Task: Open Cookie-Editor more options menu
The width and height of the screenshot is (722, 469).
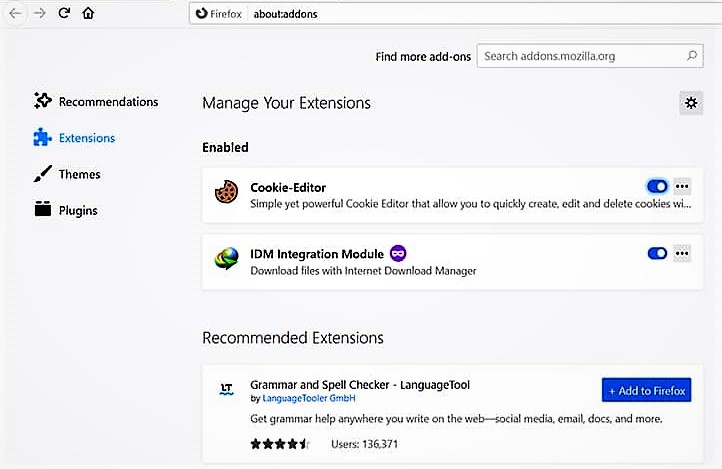Action: point(682,186)
